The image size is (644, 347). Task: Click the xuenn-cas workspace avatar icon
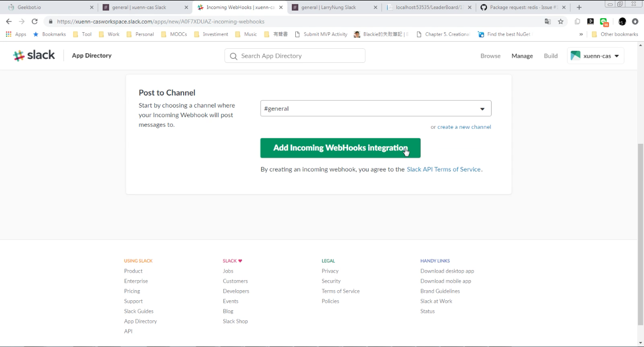pyautogui.click(x=576, y=56)
